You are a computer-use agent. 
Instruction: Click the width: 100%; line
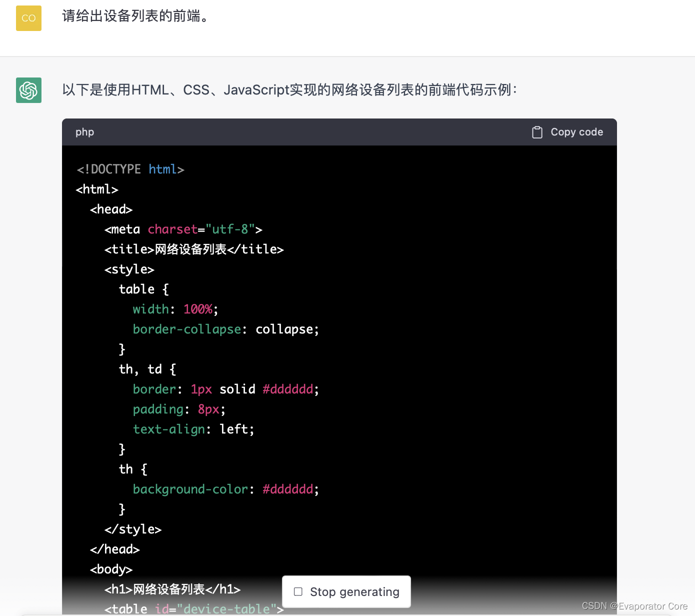(x=175, y=309)
